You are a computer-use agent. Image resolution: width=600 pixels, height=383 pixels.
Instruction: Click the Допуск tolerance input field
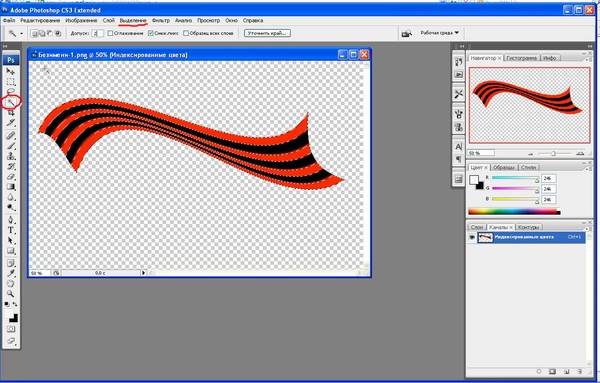(x=98, y=33)
